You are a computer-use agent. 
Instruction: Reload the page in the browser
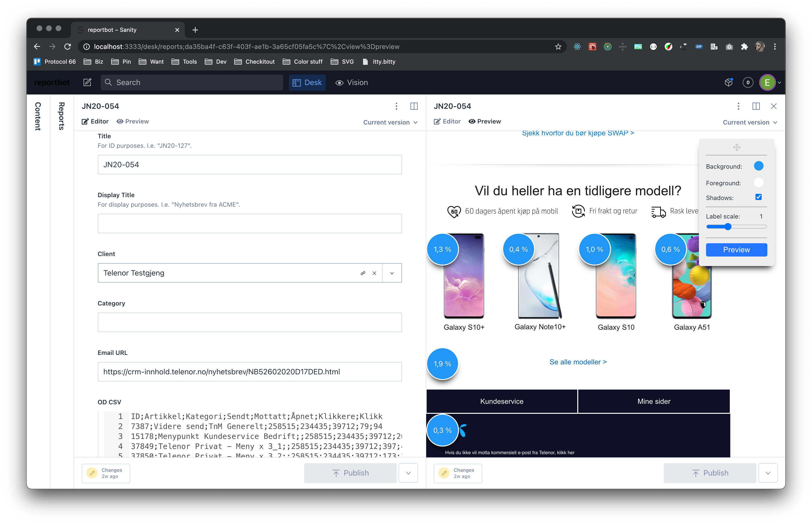(x=68, y=47)
